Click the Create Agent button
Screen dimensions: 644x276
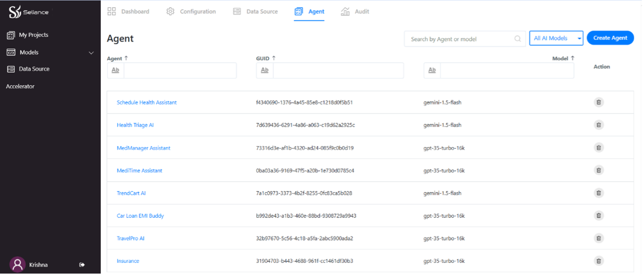click(x=610, y=38)
